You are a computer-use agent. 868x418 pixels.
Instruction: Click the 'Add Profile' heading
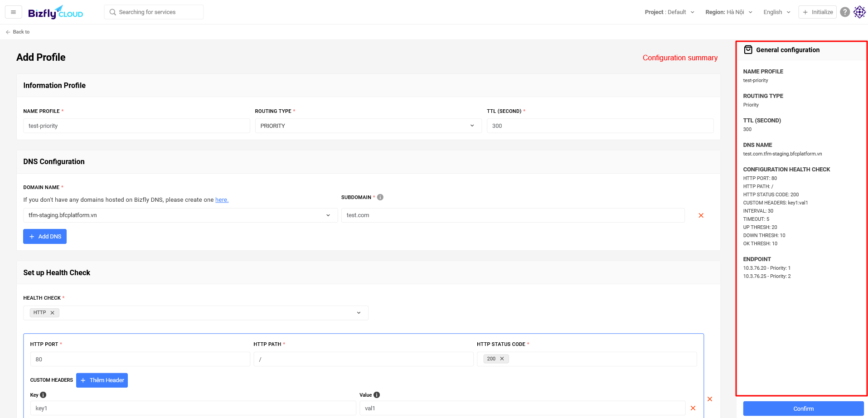41,58
